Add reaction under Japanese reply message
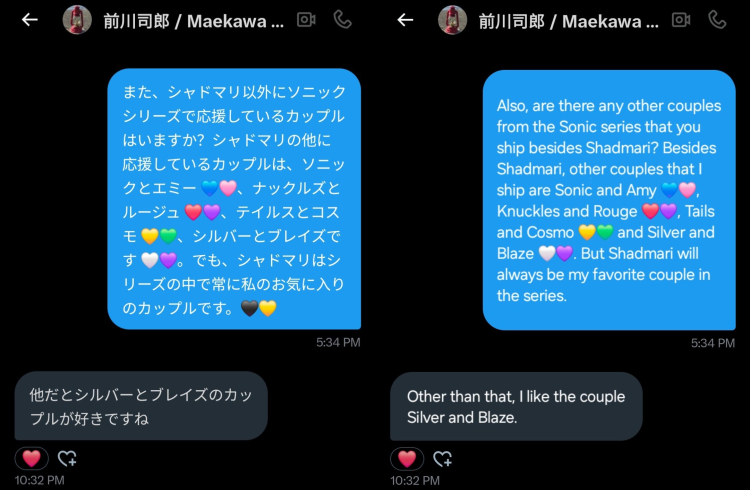This screenshot has height=490, width=750. 67,458
